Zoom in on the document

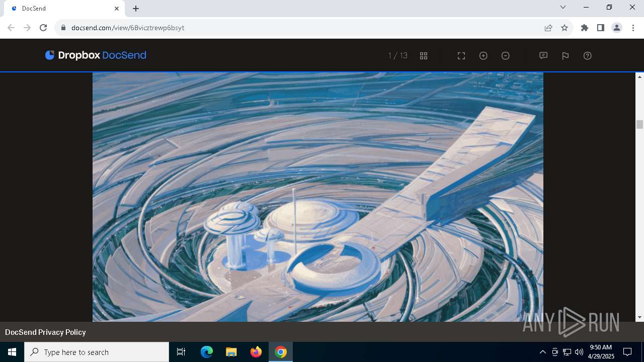484,56
